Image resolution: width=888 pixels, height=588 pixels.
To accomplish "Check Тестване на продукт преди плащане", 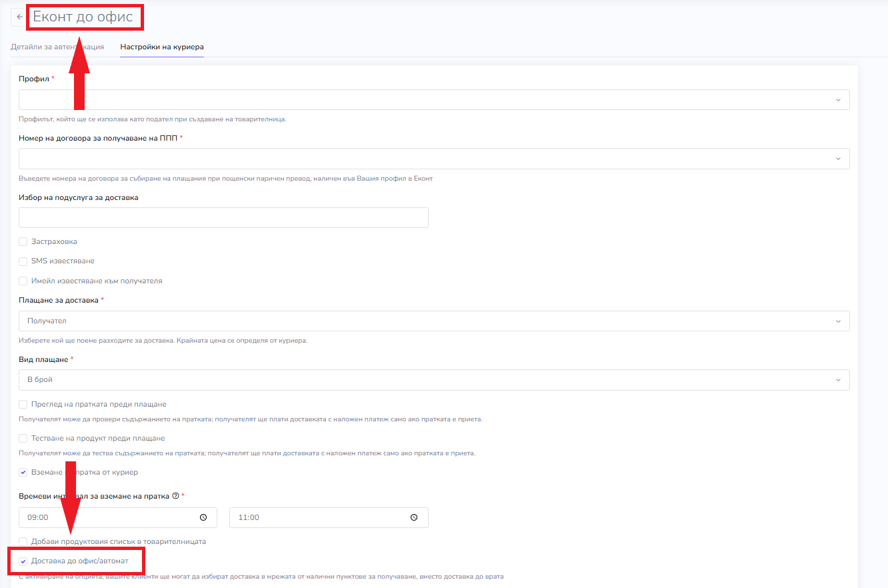I will point(23,439).
